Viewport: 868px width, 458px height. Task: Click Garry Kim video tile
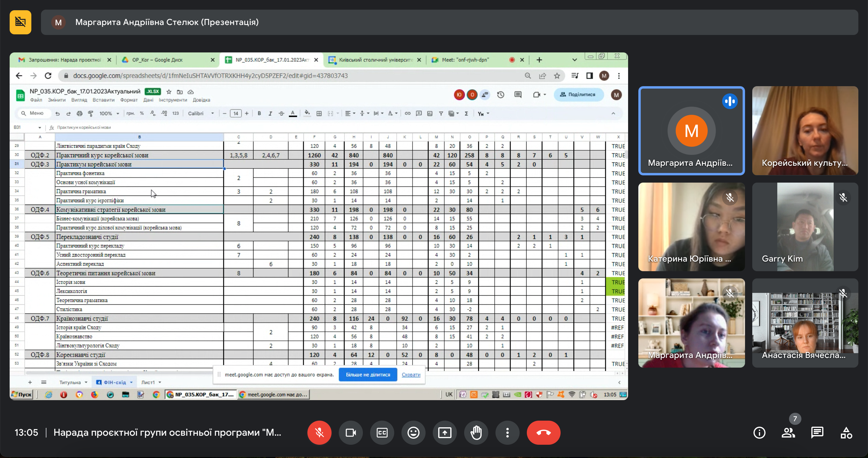[805, 227]
